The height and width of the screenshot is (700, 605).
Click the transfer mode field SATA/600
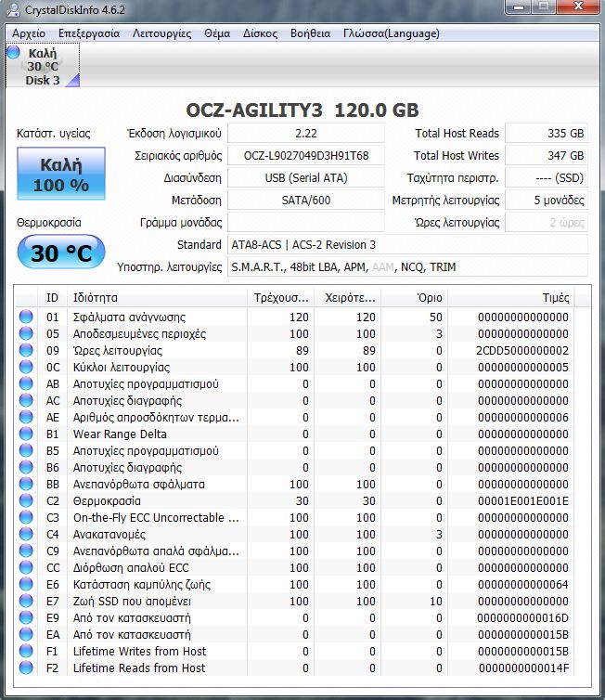coord(306,200)
